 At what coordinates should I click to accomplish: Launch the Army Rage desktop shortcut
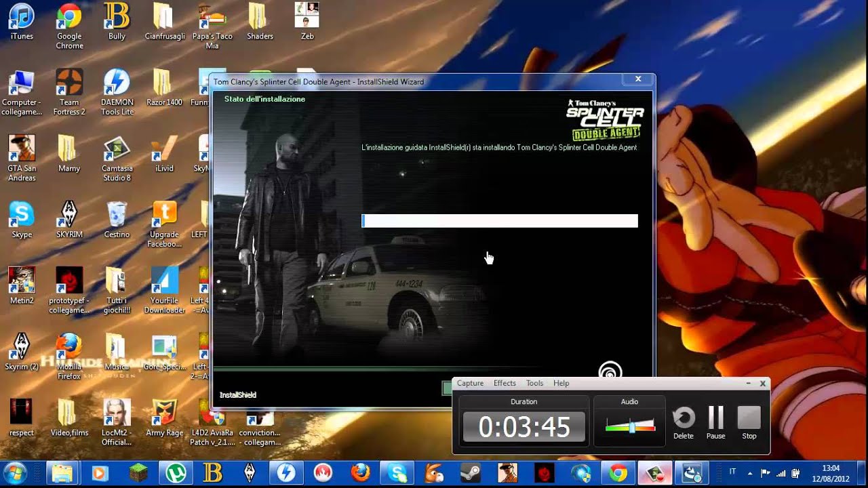[x=164, y=418]
